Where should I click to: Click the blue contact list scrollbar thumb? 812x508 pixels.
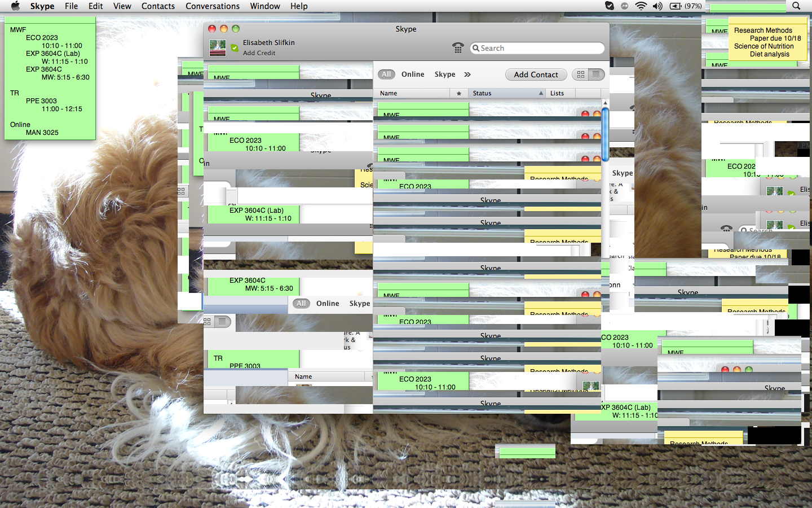pos(606,134)
